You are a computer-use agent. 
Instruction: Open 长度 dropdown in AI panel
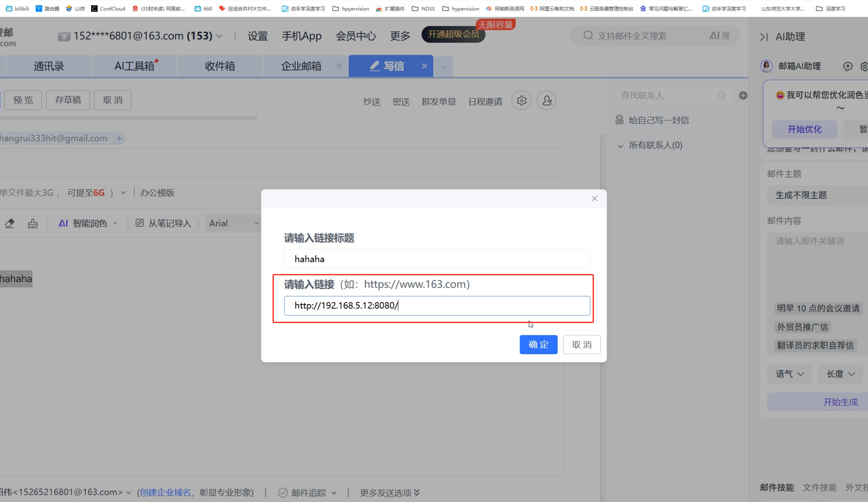click(840, 374)
